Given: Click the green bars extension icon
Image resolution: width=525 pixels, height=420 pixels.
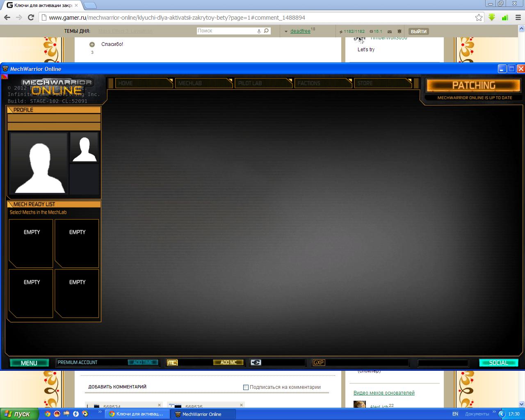Looking at the screenshot, I should [505, 17].
